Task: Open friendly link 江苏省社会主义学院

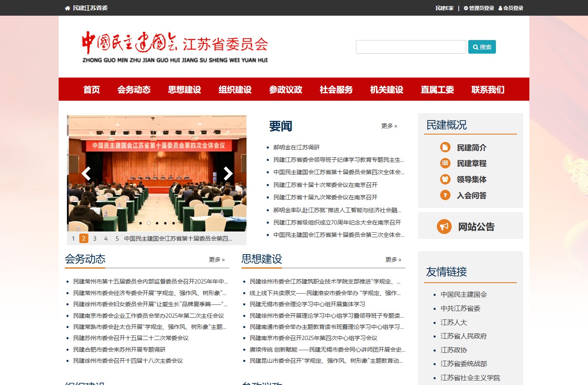Action: click(x=470, y=378)
